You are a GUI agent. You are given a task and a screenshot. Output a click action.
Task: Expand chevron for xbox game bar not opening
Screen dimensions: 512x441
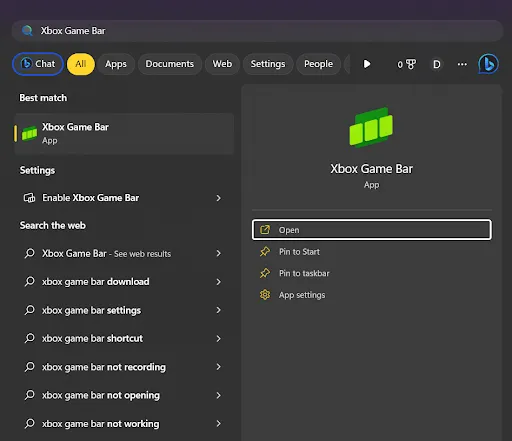(x=218, y=395)
